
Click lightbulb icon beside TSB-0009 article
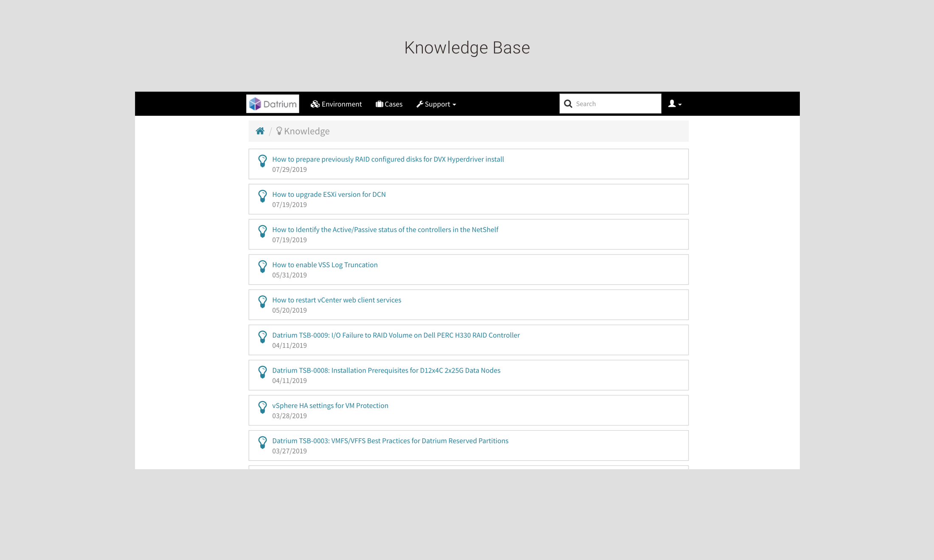262,337
